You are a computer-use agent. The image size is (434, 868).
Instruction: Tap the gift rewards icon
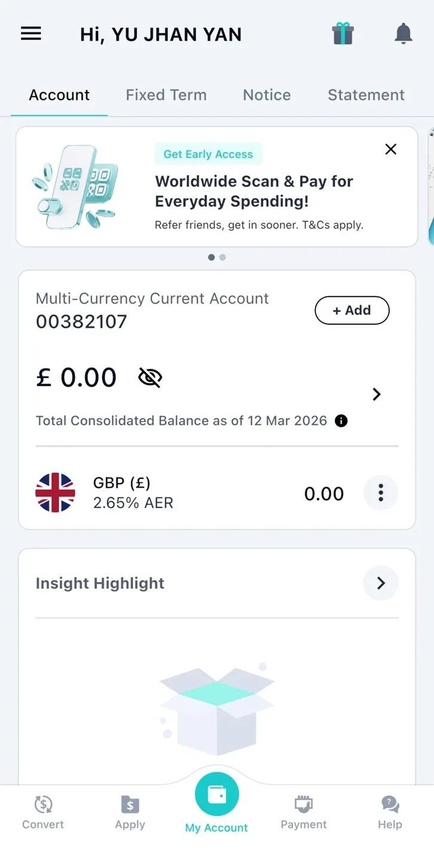tap(343, 33)
